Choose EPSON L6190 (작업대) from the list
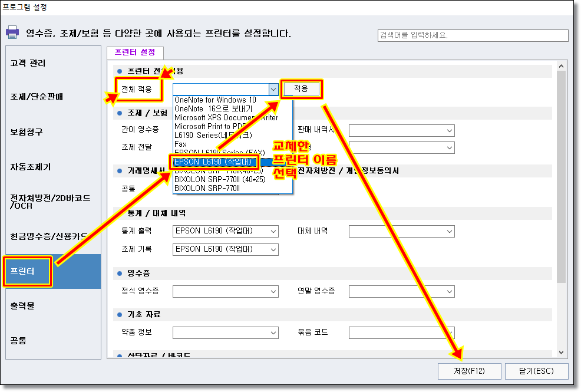Viewport: 581px width, 392px height. click(213, 161)
